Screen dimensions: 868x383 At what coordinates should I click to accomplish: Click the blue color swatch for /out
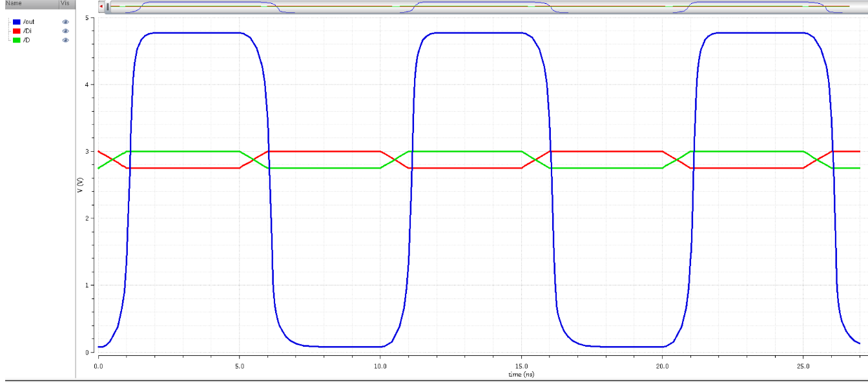[x=17, y=22]
